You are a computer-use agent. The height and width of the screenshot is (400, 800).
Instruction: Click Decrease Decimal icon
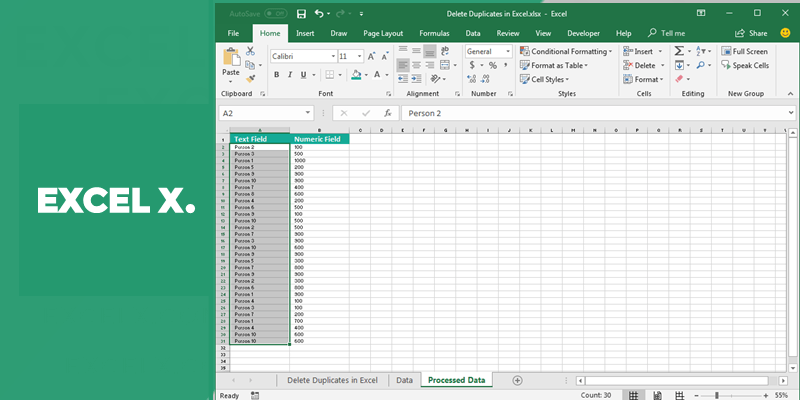click(x=485, y=79)
